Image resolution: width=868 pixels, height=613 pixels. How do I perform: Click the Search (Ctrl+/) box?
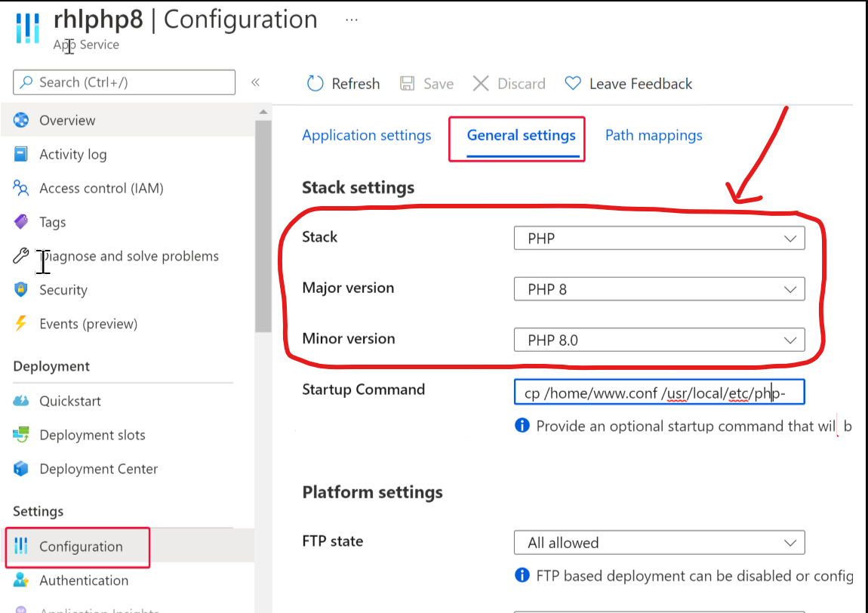pyautogui.click(x=124, y=82)
